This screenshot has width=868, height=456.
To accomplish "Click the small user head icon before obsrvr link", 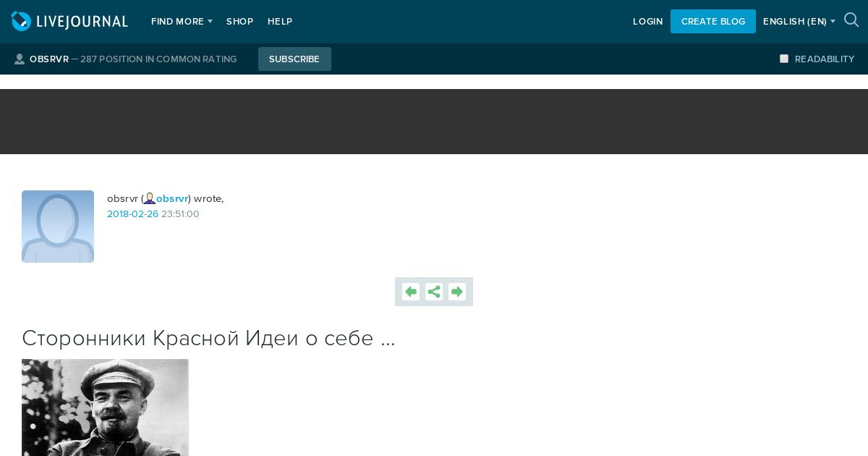I will 150,198.
